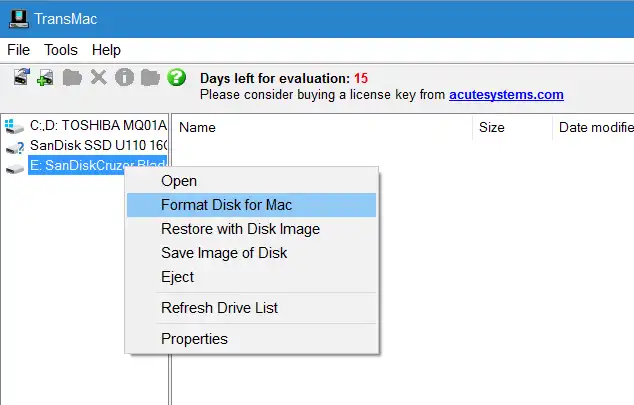The width and height of the screenshot is (634, 405).
Task: Choose Restore with Disk Image
Action: [240, 229]
